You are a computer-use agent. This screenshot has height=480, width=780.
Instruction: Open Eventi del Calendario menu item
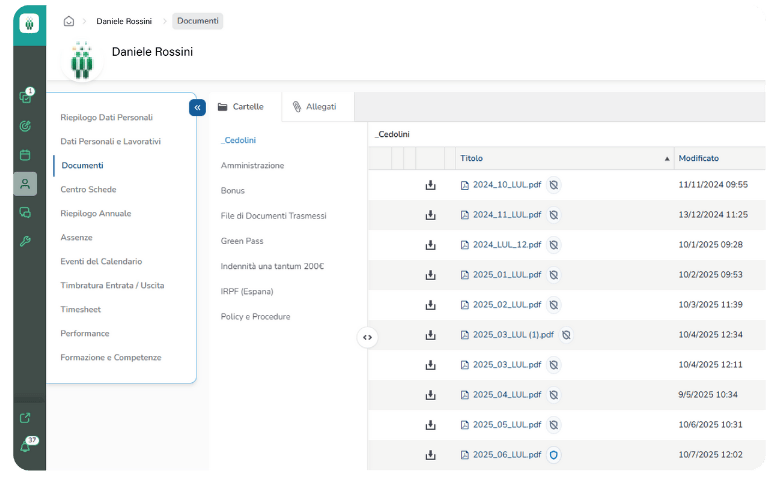tap(101, 261)
